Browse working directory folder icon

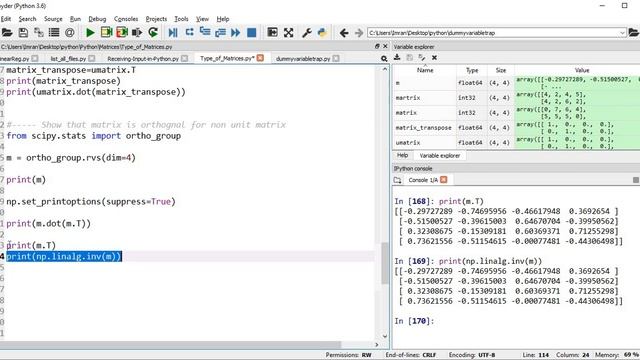tap(634, 33)
